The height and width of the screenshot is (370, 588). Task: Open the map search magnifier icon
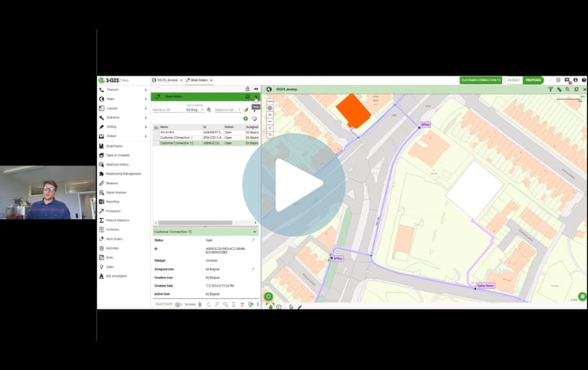tap(568, 89)
